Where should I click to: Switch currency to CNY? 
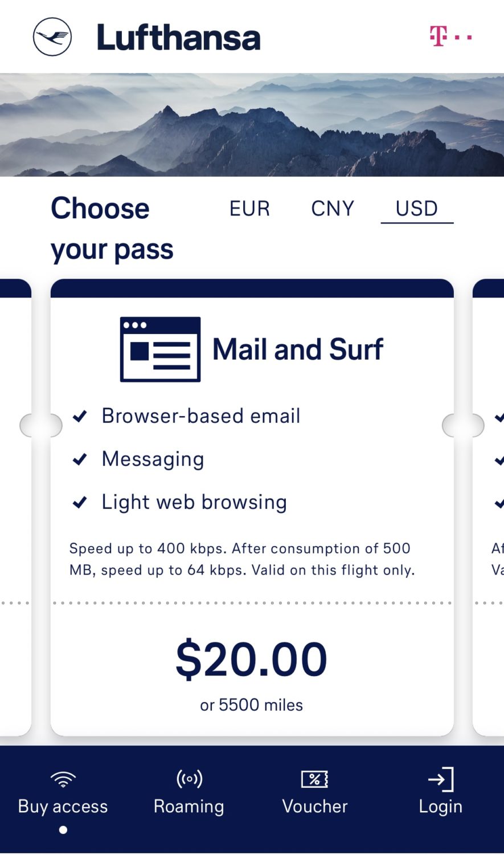(x=333, y=209)
